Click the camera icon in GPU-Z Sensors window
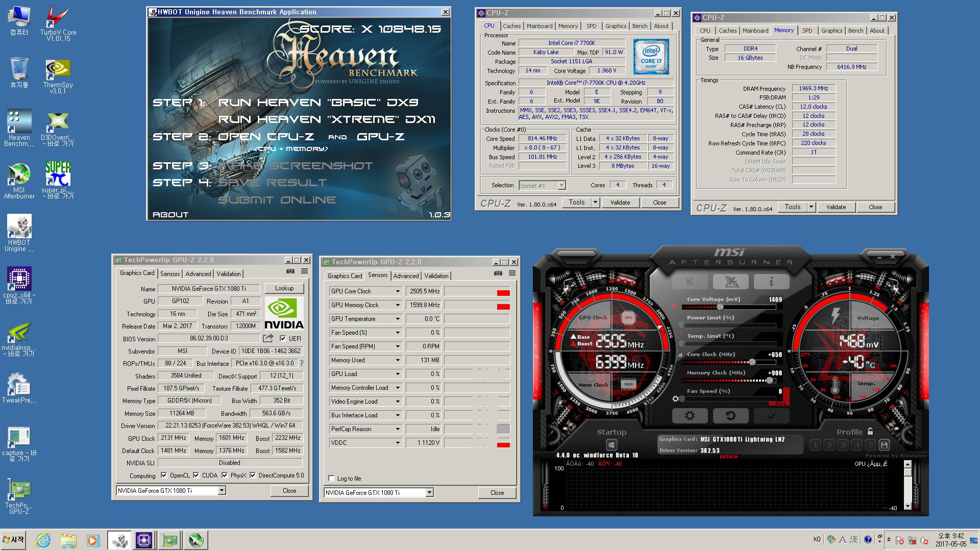 point(498,273)
